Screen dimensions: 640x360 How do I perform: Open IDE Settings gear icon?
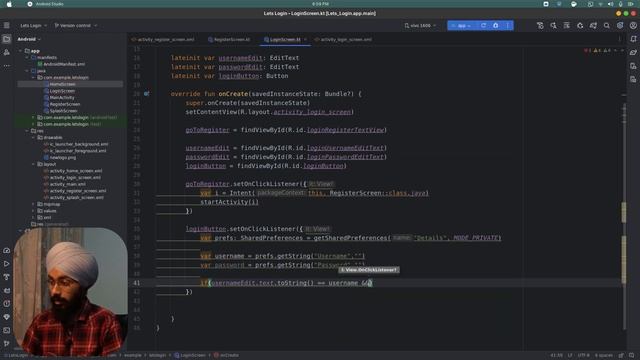tap(620, 25)
